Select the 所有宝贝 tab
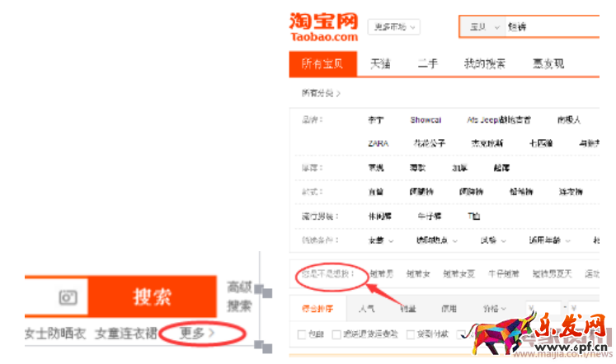The image size is (616, 364). pos(323,63)
